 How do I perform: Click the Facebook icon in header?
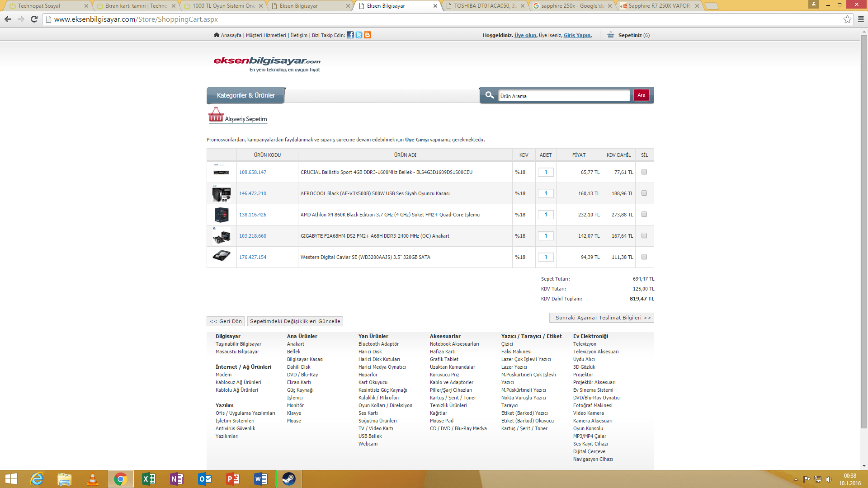[350, 35]
